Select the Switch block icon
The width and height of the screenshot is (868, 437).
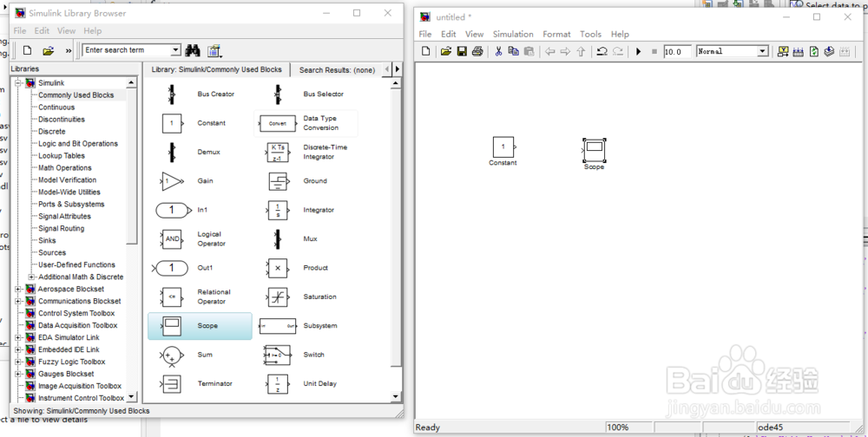point(278,355)
